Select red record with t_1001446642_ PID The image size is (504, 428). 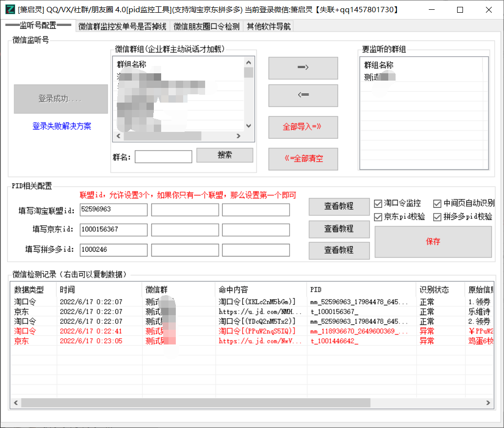click(x=252, y=341)
